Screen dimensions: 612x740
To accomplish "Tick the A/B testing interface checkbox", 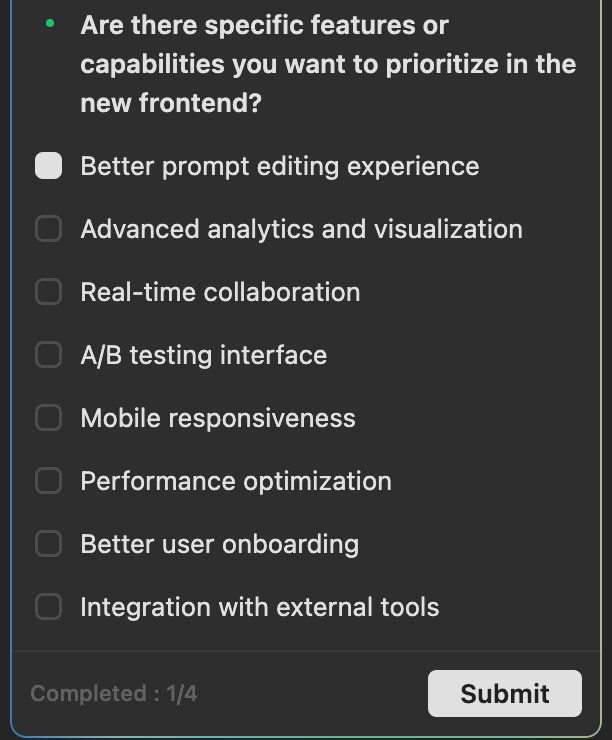I will tap(48, 355).
